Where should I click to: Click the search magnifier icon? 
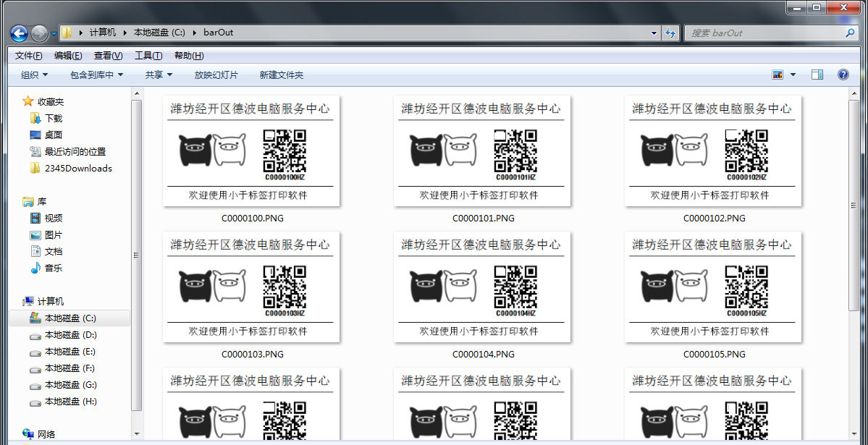coord(851,33)
